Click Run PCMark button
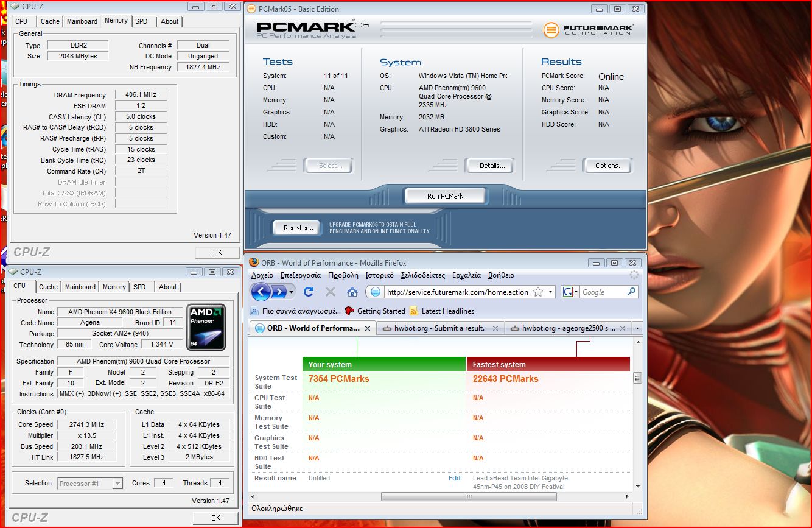The height and width of the screenshot is (528, 812). [445, 196]
